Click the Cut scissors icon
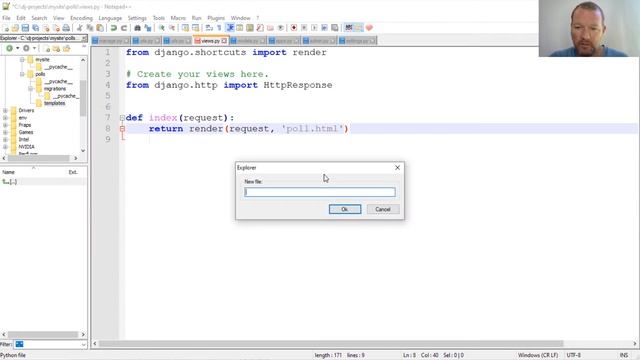This screenshot has height=360, width=640. click(x=80, y=28)
